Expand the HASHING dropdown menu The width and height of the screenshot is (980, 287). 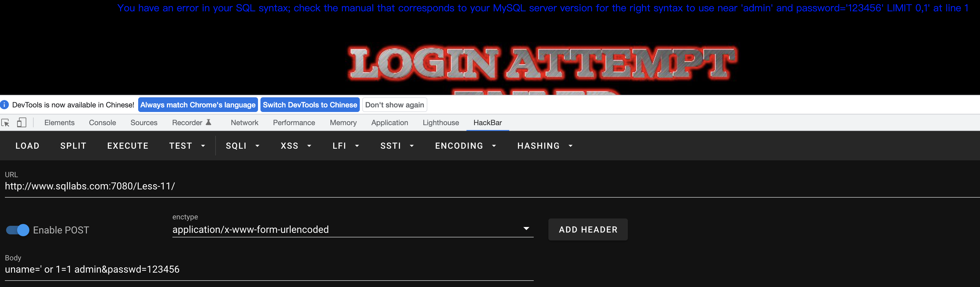point(545,146)
